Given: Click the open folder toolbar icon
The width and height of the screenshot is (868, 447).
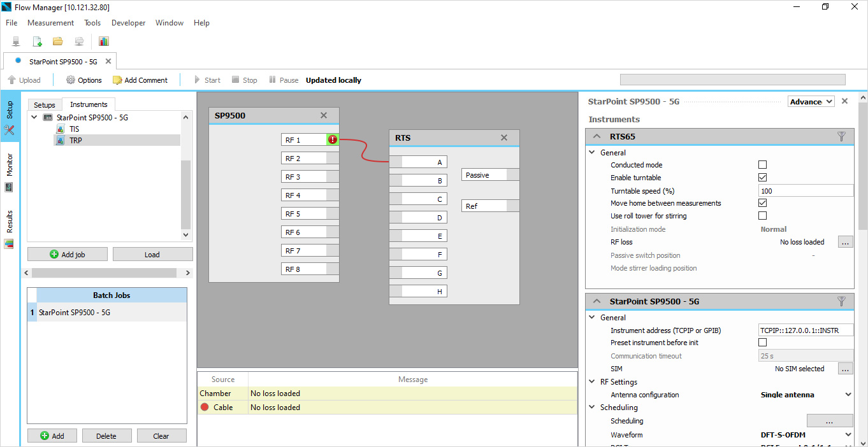Looking at the screenshot, I should click(x=58, y=41).
